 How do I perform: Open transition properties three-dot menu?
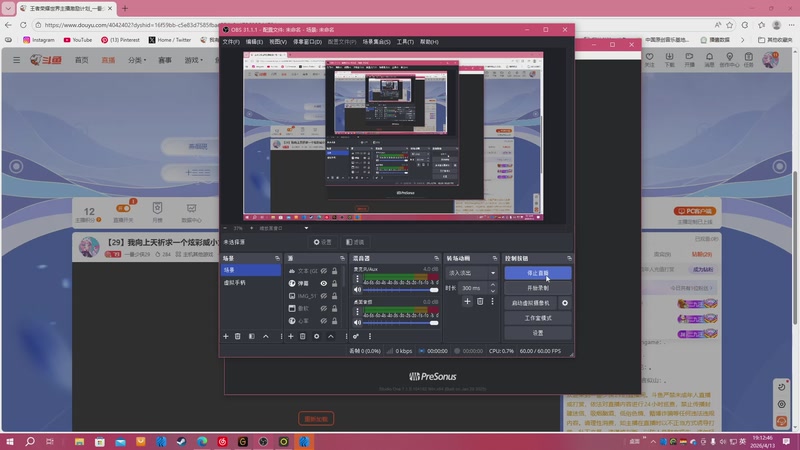(x=492, y=302)
